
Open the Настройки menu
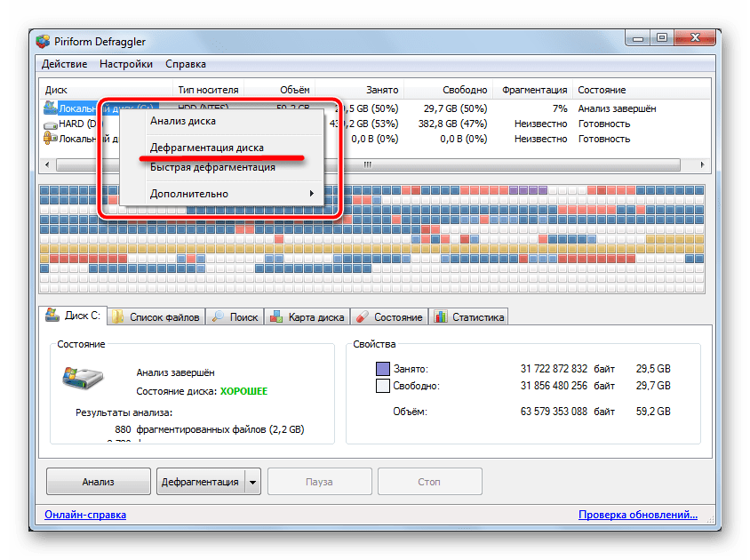tap(126, 64)
